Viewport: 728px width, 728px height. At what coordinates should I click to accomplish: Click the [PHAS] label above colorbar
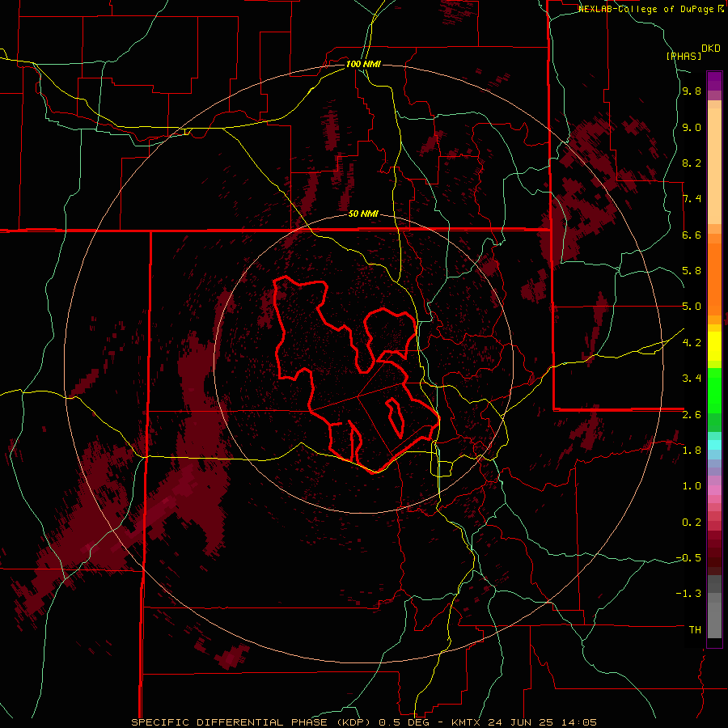(x=684, y=56)
